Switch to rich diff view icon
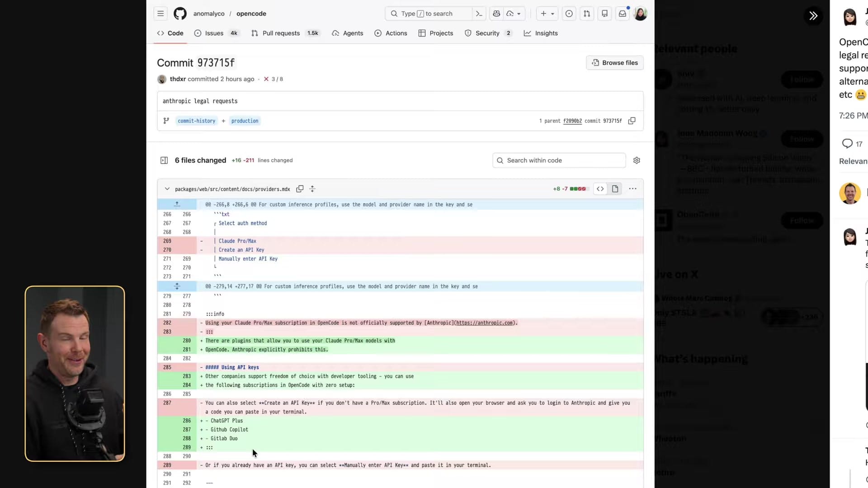The image size is (868, 488). [x=615, y=189]
